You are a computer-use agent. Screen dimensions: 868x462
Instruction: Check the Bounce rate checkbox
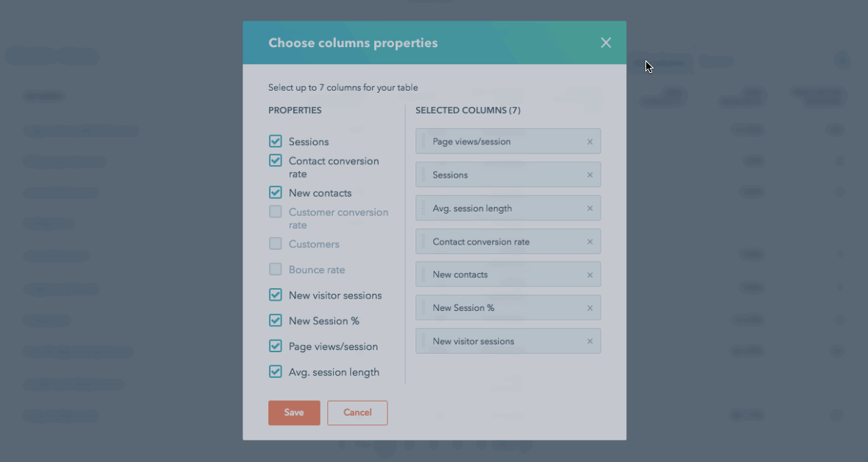click(276, 269)
